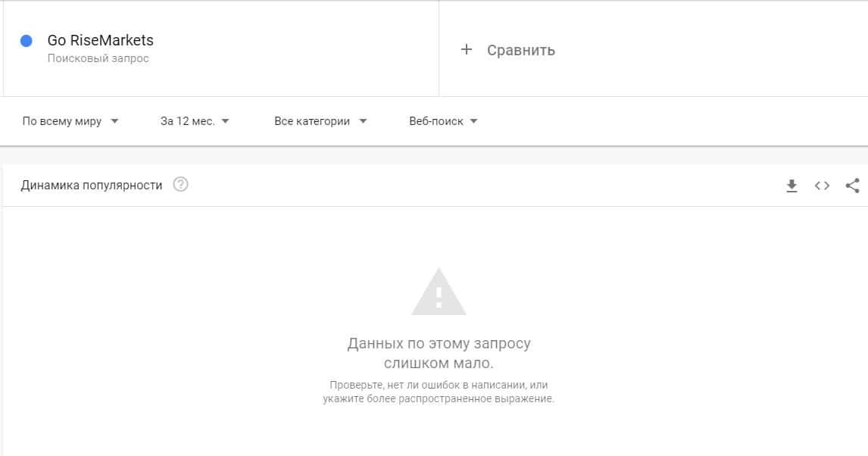Screen dimensions: 868x456
Task: Click the arrow next to За 12 мес.
Action: click(225, 121)
